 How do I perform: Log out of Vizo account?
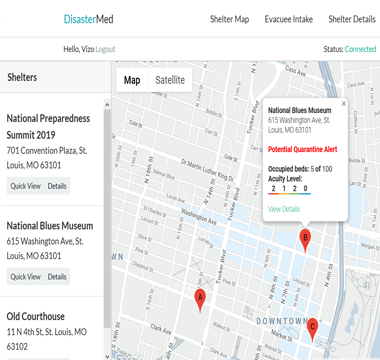coord(105,49)
